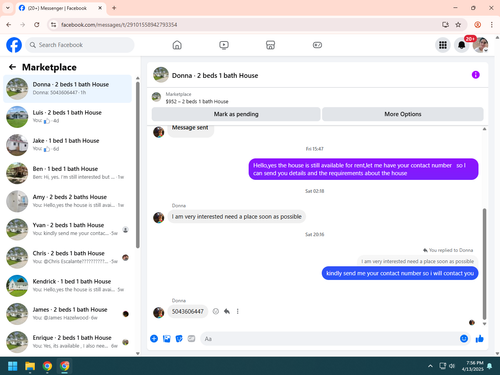Show hidden system tray icons
Image resolution: width=500 pixels, height=375 pixels.
click(430, 366)
